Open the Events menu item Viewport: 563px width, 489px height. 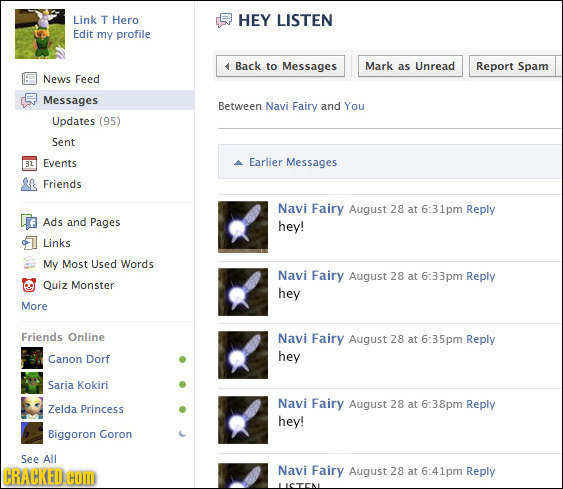click(60, 163)
